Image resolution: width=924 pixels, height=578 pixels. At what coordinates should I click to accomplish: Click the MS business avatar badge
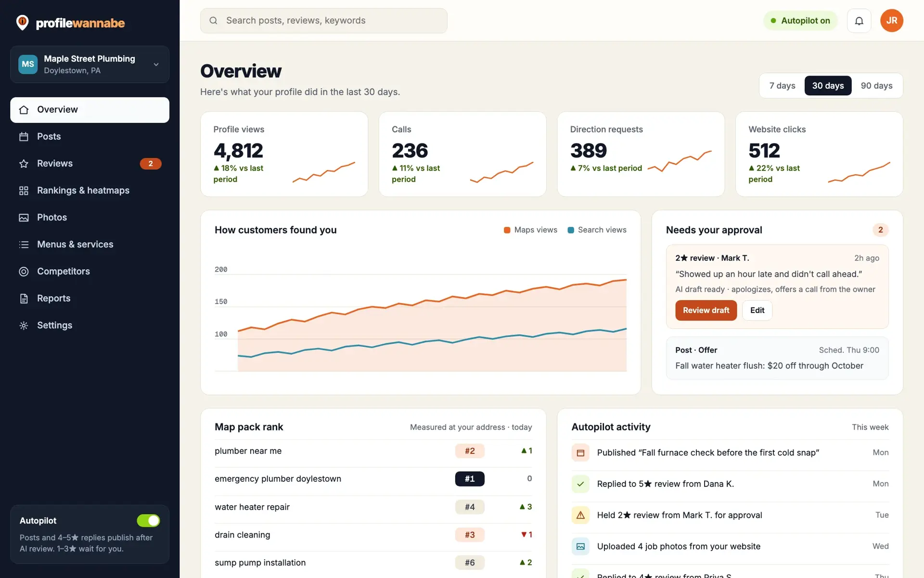[28, 64]
